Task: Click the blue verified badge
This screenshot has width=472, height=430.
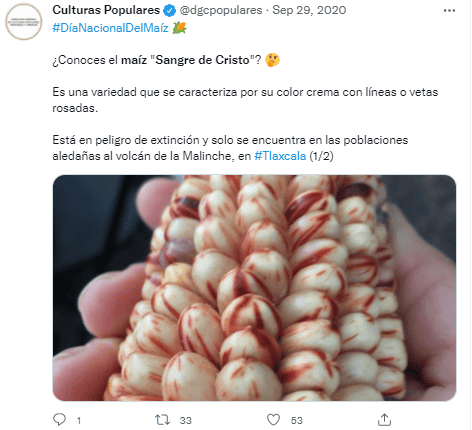Action: pyautogui.click(x=169, y=11)
